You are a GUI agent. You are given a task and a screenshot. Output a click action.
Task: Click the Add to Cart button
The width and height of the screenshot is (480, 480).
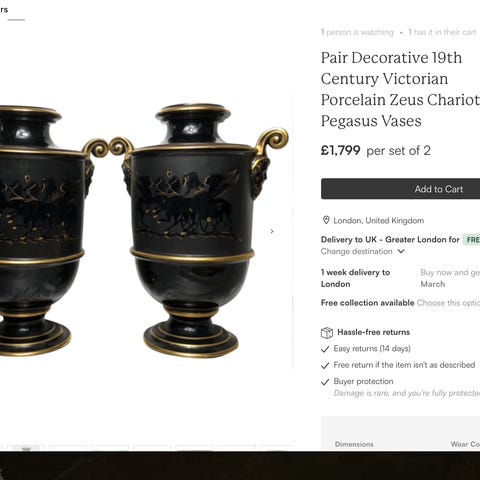[x=400, y=189]
